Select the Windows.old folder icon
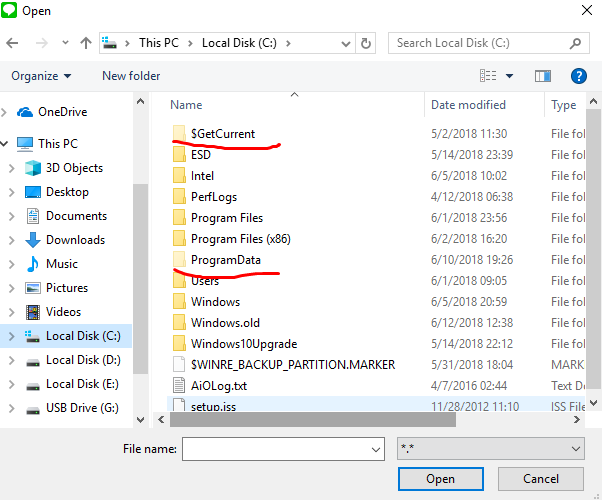 [x=179, y=323]
